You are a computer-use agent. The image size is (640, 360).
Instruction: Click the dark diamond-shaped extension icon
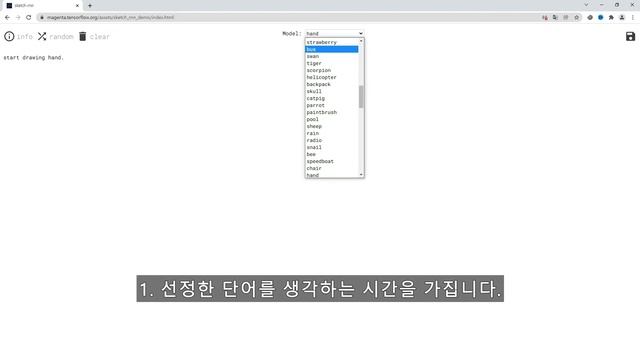pyautogui.click(x=590, y=18)
